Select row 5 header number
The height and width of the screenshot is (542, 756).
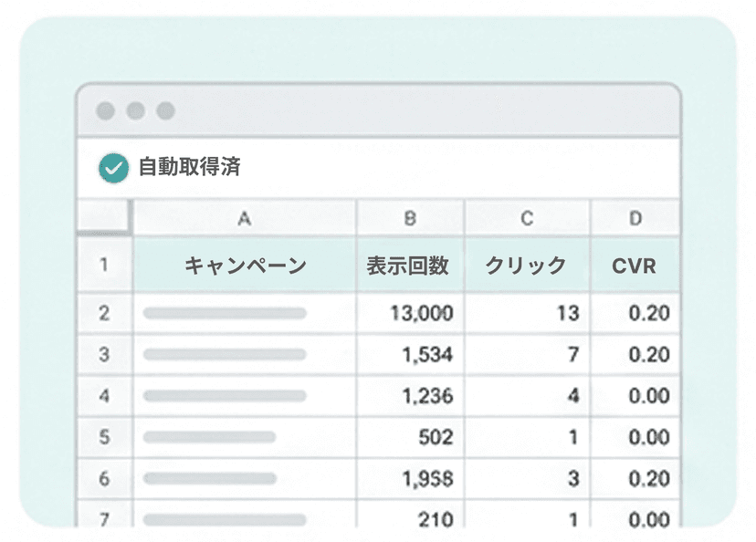coord(104,437)
